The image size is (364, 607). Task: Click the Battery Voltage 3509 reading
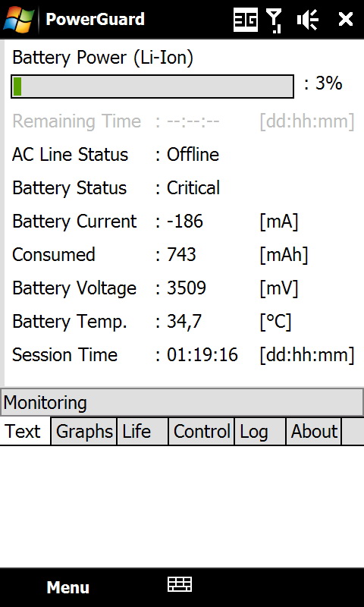(187, 288)
